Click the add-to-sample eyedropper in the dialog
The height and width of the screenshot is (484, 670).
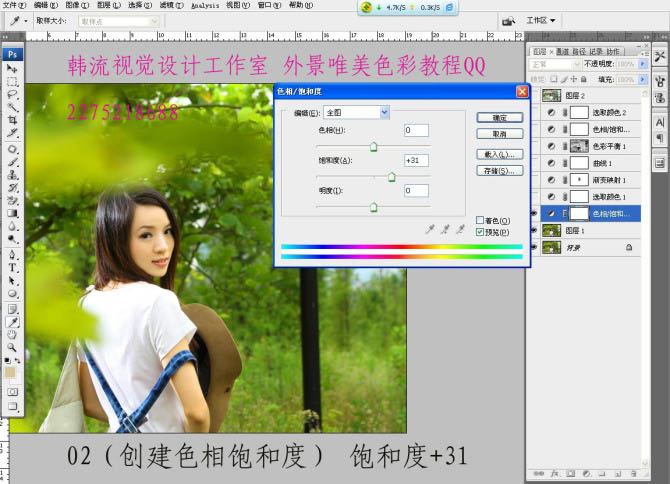[446, 229]
